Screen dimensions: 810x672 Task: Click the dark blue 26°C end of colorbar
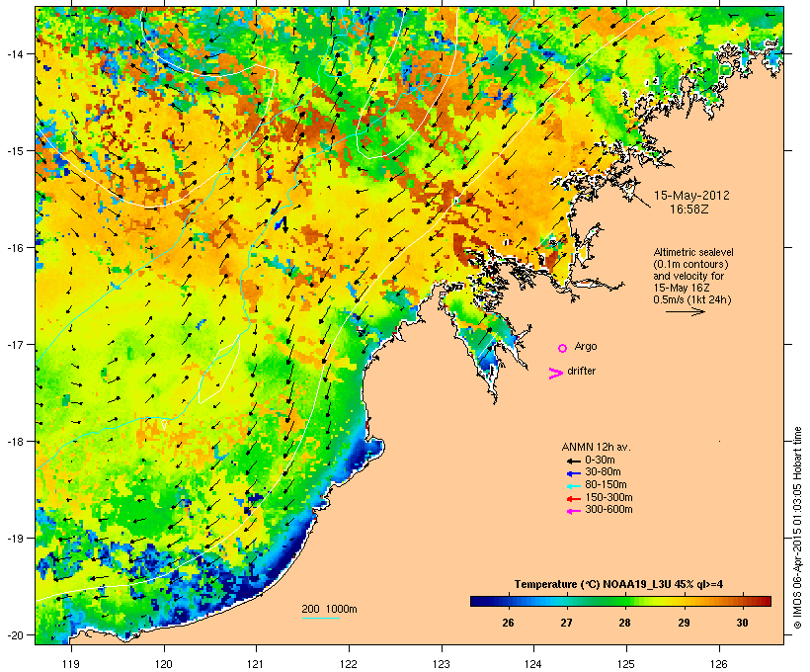coord(478,601)
